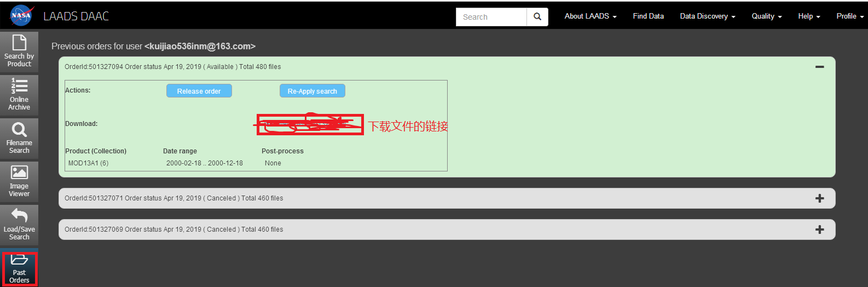
Task: Open the Online Archive sidebar item
Action: pos(19,95)
